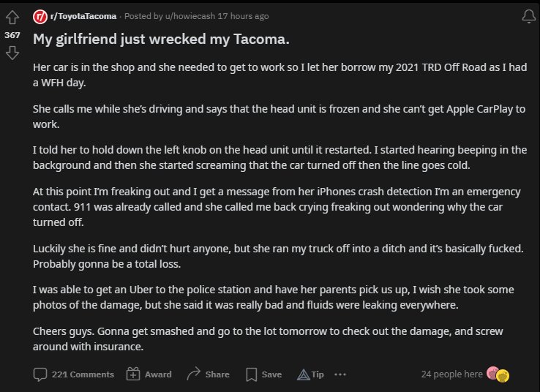The image size is (540, 392).
Task: Open the comment bubble icon
Action: 40,374
